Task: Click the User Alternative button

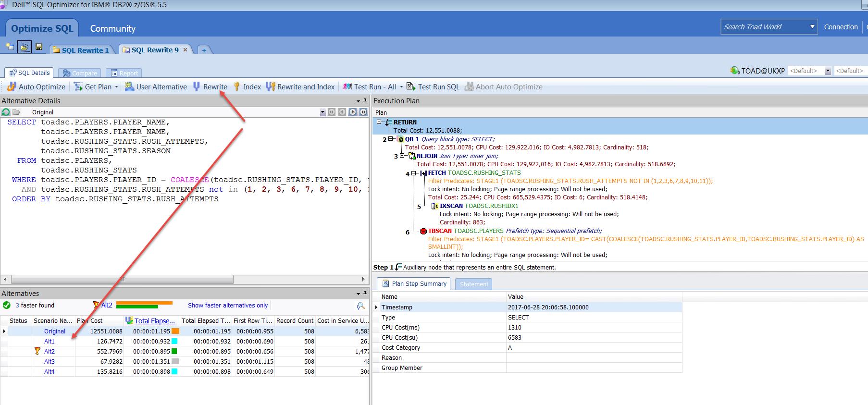Action: (156, 87)
